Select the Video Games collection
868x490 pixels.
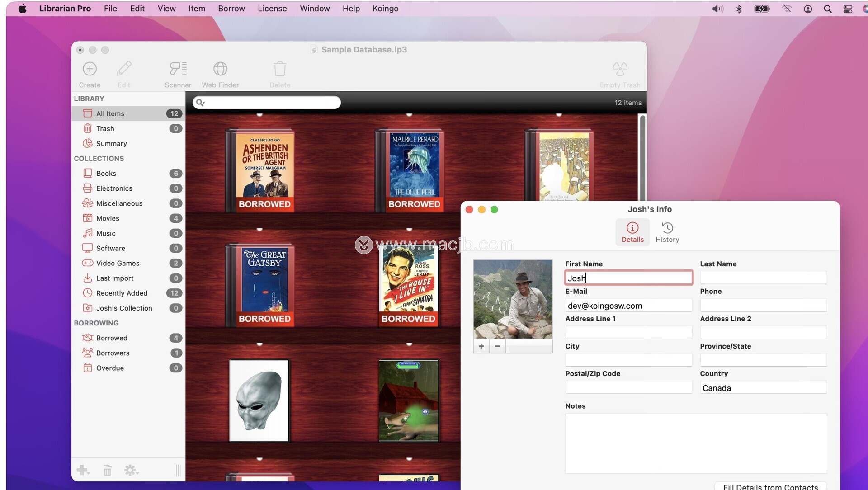pos(118,263)
